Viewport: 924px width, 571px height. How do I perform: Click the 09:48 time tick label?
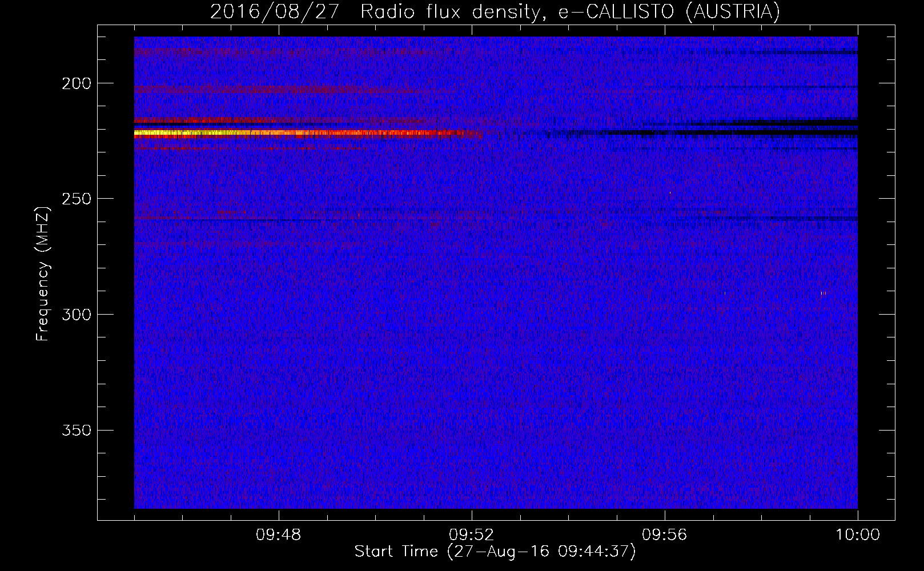[x=279, y=535]
